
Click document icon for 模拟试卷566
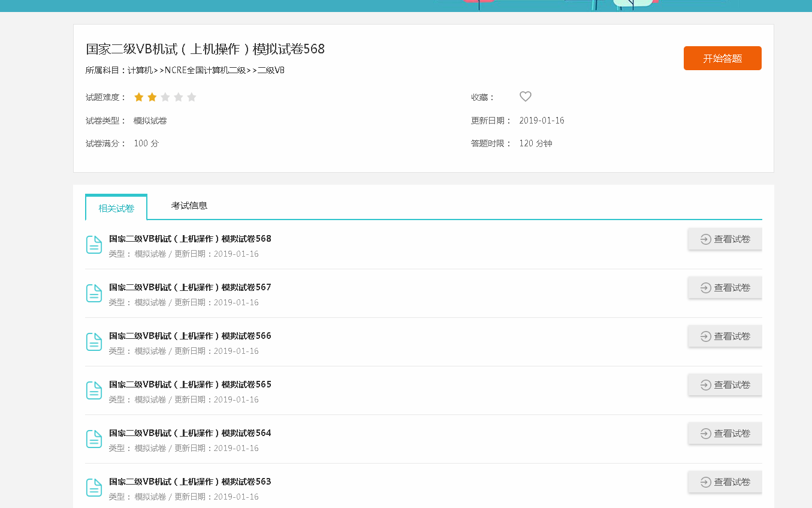pyautogui.click(x=94, y=342)
